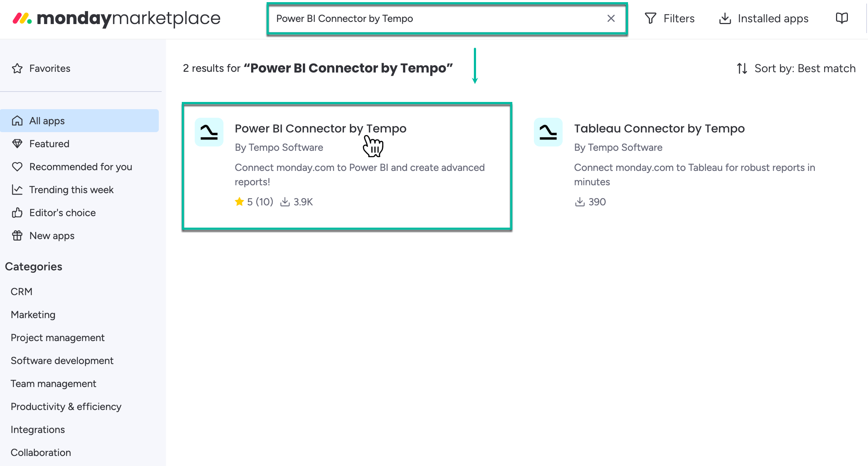Click the sort arrows icon
Viewport: 868px width, 466px height.
(x=742, y=68)
